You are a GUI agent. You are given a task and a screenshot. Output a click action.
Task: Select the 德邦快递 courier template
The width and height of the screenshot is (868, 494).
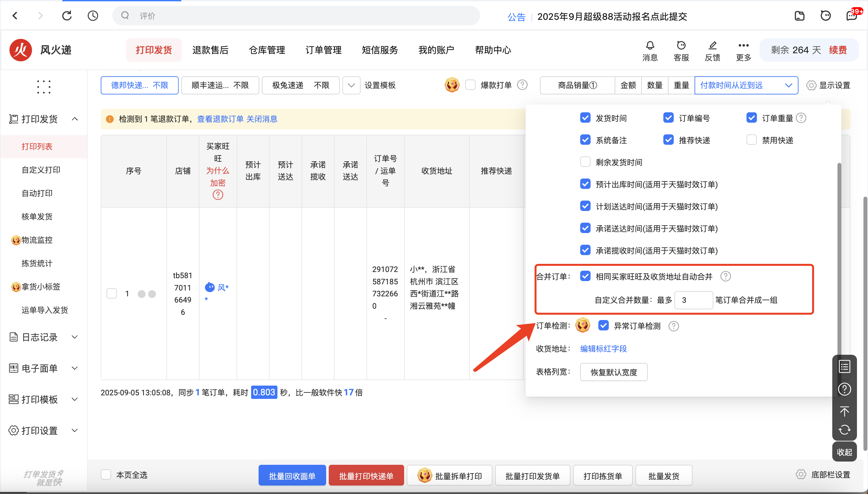click(x=139, y=85)
